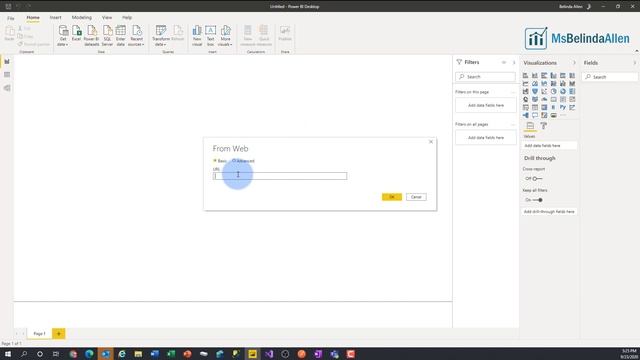Viewport: 640px width, 360px height.
Task: Switch to Report view in left sidebar
Action: [x=7, y=62]
